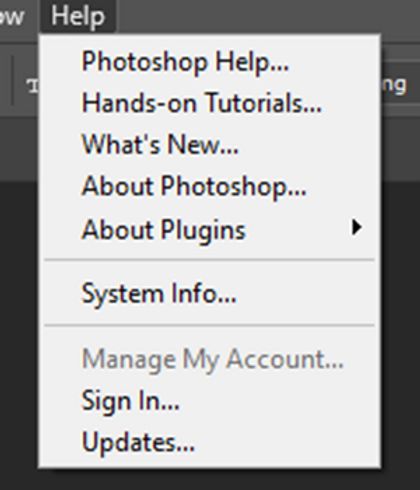Open System Info
The width and height of the screenshot is (420, 490).
pos(210,293)
